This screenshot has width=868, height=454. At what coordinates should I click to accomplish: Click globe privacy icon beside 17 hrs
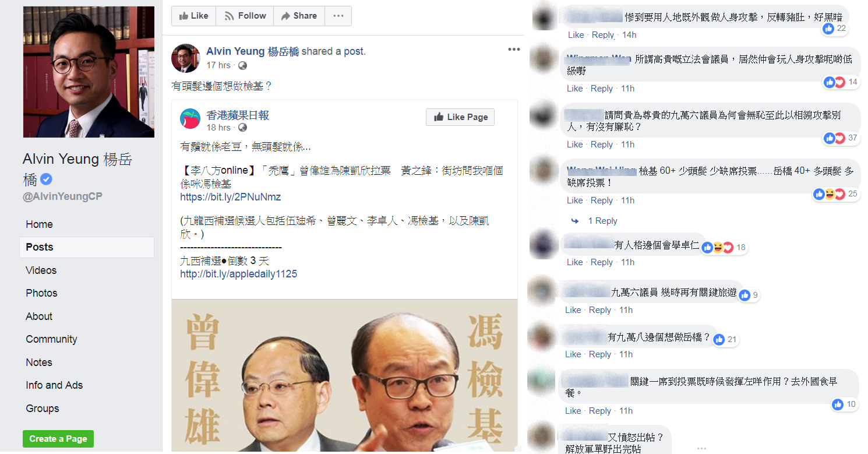(242, 65)
